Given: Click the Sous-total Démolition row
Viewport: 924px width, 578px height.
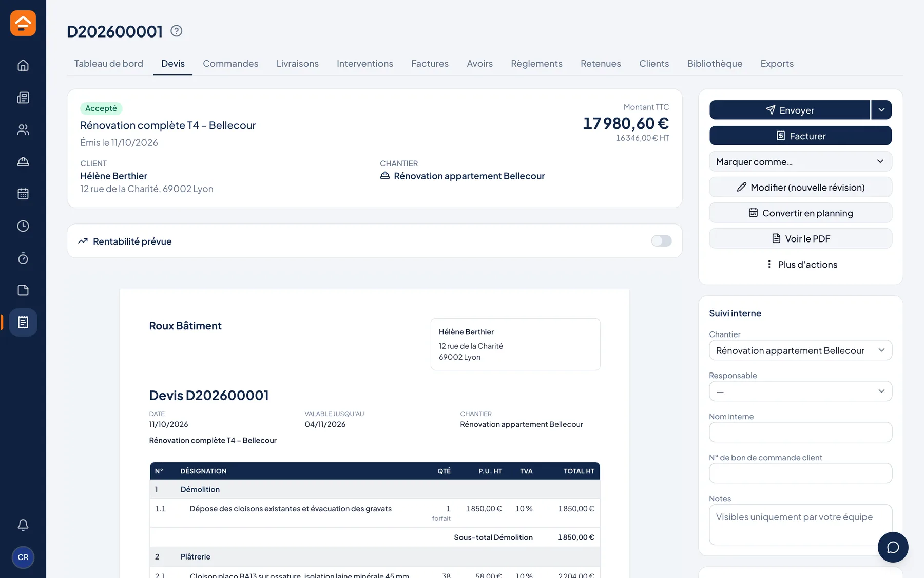Looking at the screenshot, I should (x=375, y=537).
